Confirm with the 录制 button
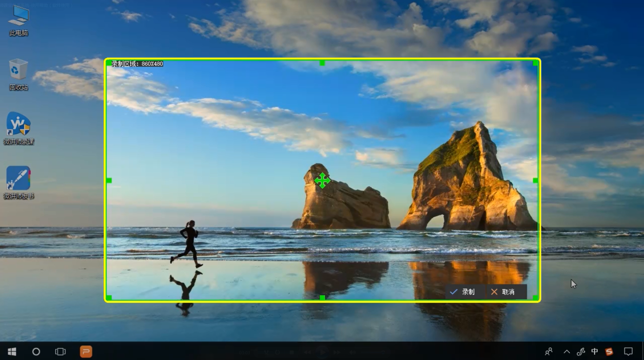Viewport: 644px width, 360px height. pyautogui.click(x=462, y=292)
